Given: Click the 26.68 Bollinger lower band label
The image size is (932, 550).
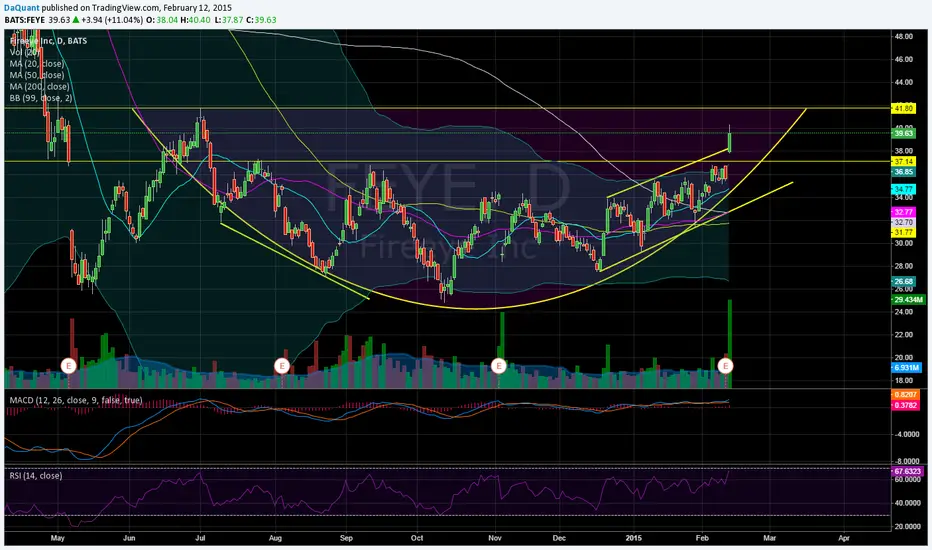Looking at the screenshot, I should (903, 281).
